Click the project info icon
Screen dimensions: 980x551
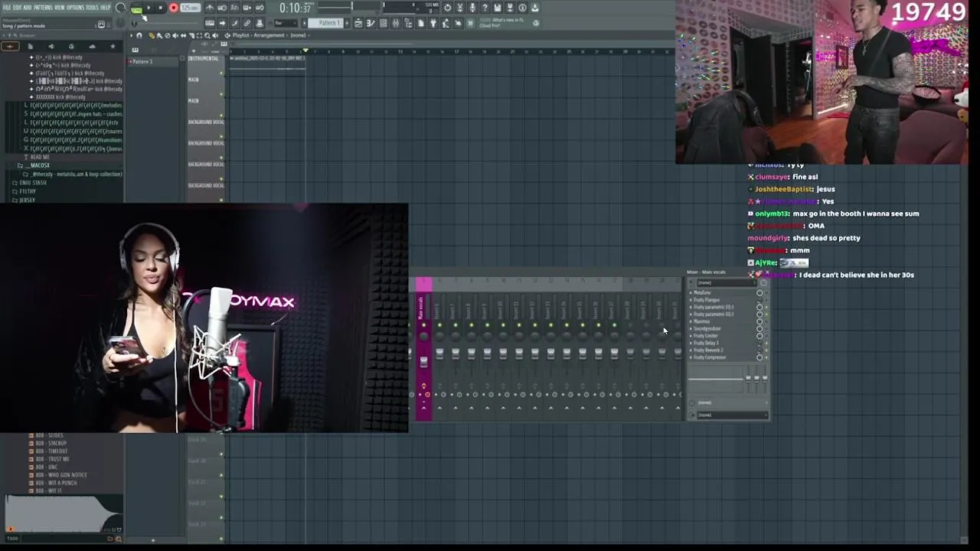(522, 8)
